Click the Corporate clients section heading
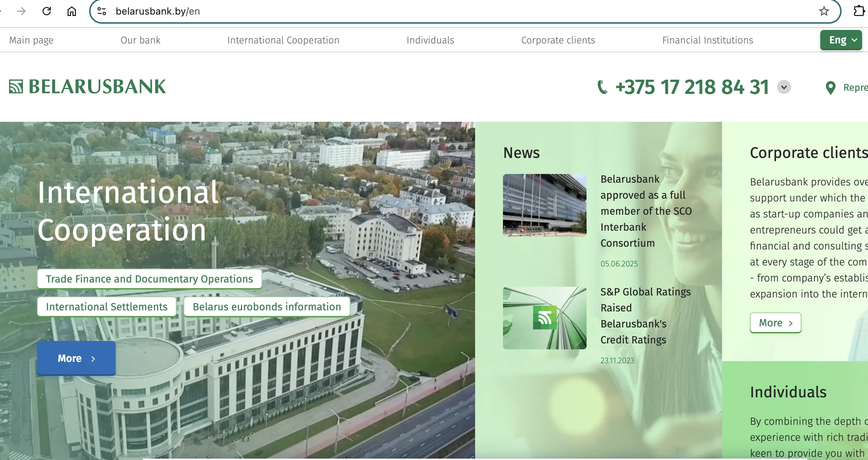The image size is (868, 460). (809, 153)
